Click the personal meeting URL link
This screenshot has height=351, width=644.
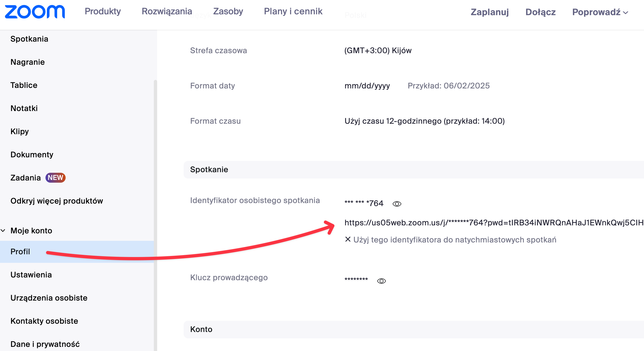point(494,223)
